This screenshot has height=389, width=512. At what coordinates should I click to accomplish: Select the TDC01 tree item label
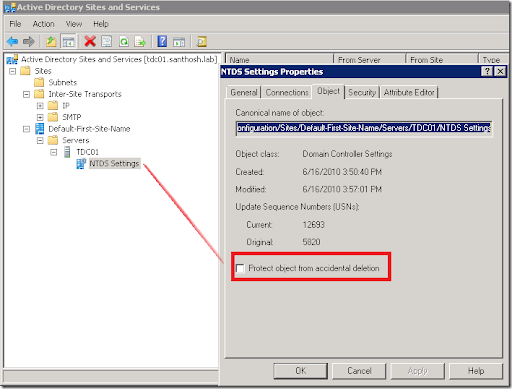(87, 152)
